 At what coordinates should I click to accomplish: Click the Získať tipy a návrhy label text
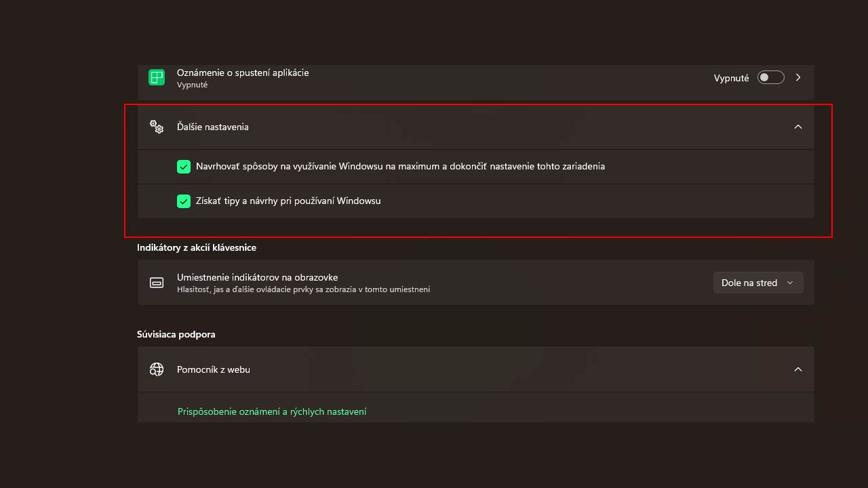click(288, 201)
